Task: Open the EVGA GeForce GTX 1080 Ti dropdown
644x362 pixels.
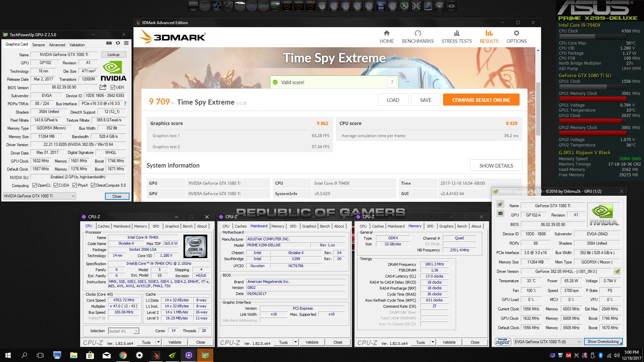Action: click(x=548, y=342)
